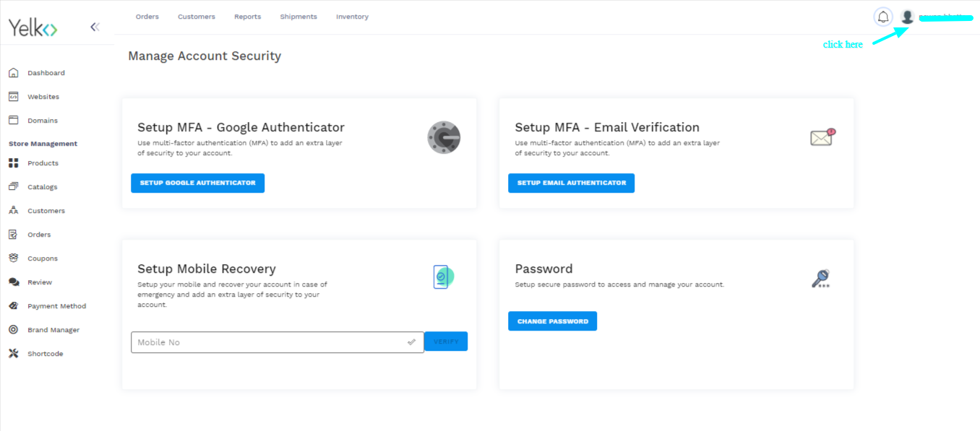Open Catalogs in sidebar

[43, 187]
